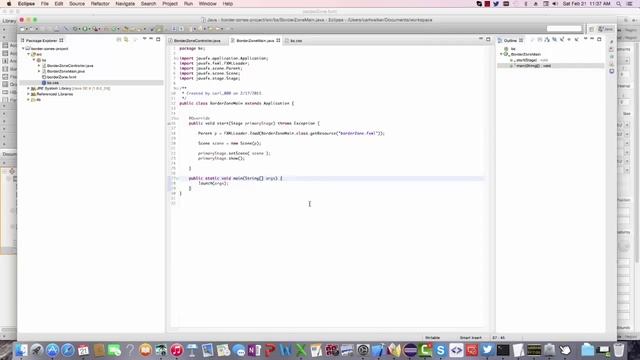The height and width of the screenshot is (360, 640).
Task: Select borderZone.fxml in Package Explorer
Action: coord(61,77)
